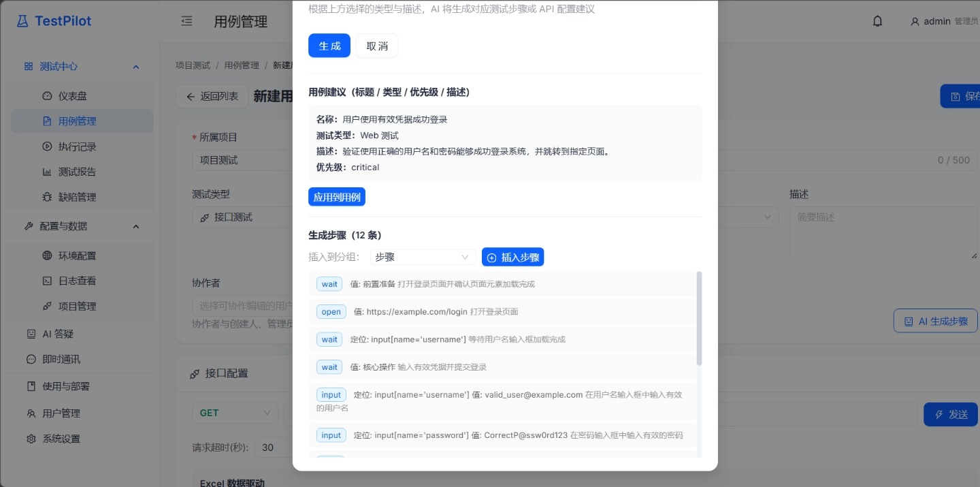Click the 环境配置 globe icon
Viewport: 980px width, 487px height.
(x=47, y=255)
